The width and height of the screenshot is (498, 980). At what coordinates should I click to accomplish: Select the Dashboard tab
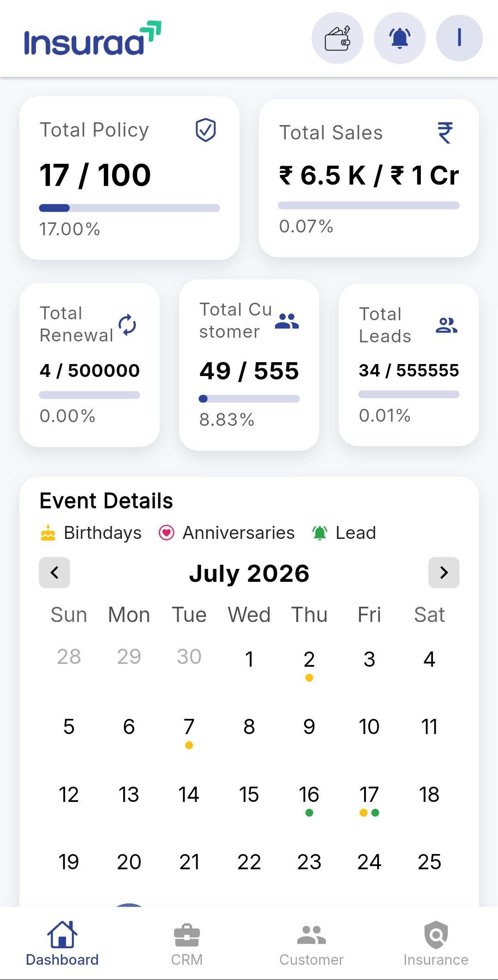pos(62,944)
